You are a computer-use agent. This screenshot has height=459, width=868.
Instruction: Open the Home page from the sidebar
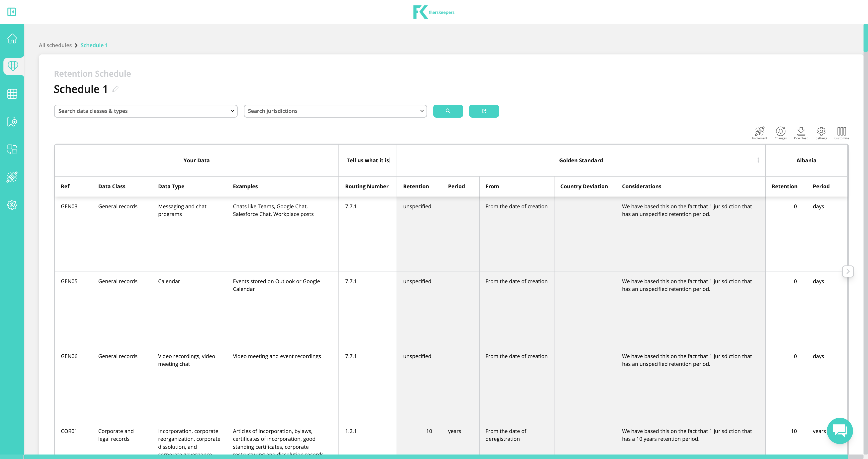point(12,38)
